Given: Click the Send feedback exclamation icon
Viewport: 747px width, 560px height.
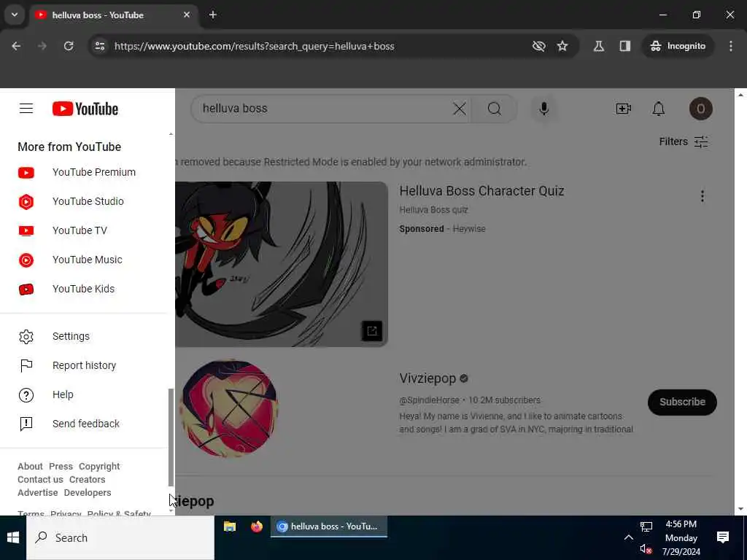Looking at the screenshot, I should point(26,424).
